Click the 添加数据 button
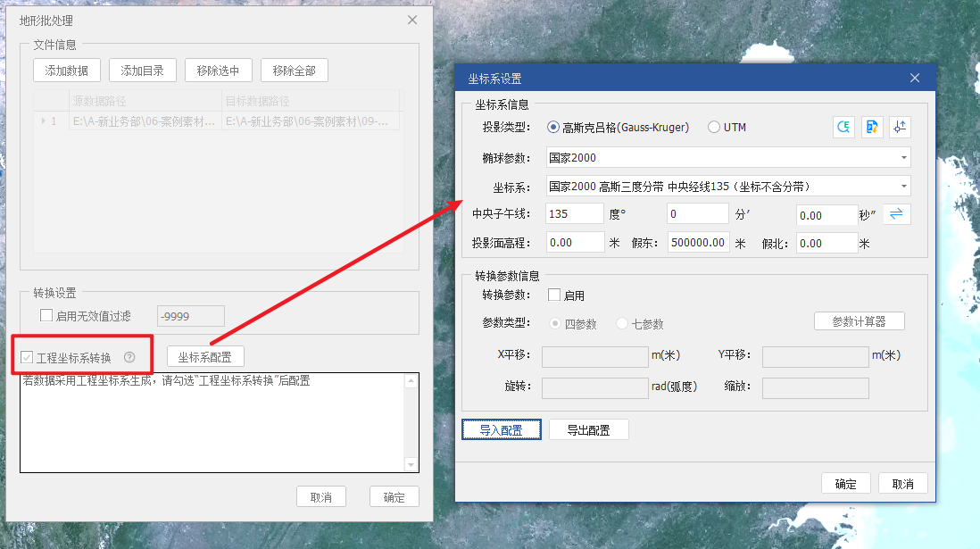The height and width of the screenshot is (549, 980). pos(67,71)
